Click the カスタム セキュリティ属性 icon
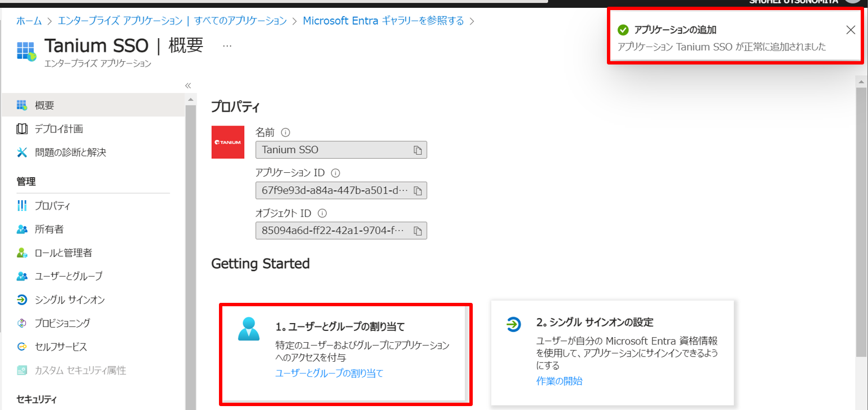The height and width of the screenshot is (410, 868). [x=22, y=370]
